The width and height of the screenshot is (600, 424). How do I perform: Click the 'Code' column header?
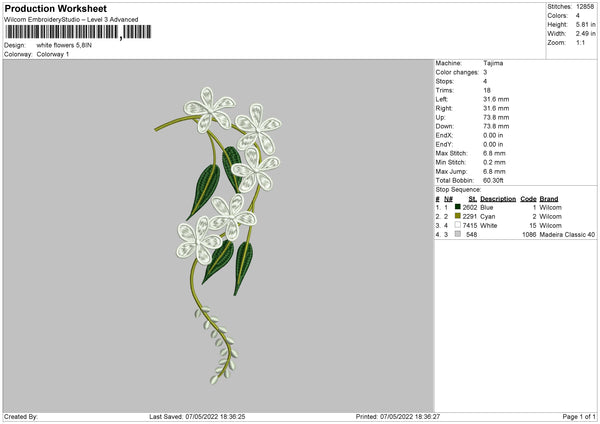(528, 199)
